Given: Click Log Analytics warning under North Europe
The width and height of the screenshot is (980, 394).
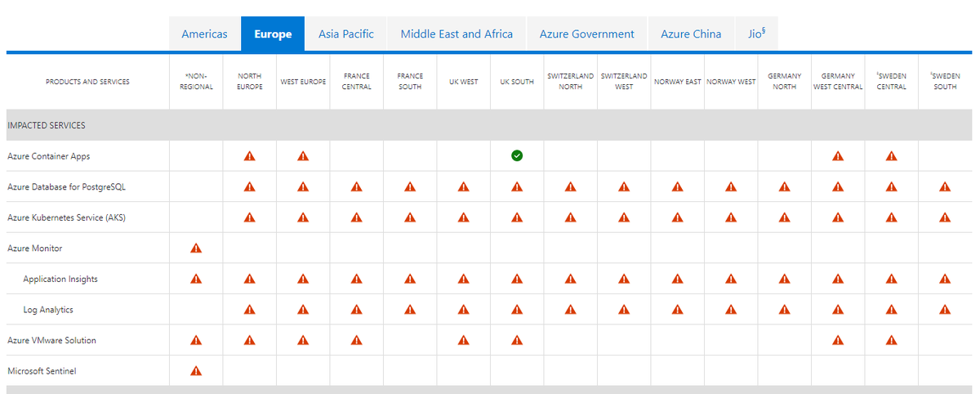Looking at the screenshot, I should 250,310.
